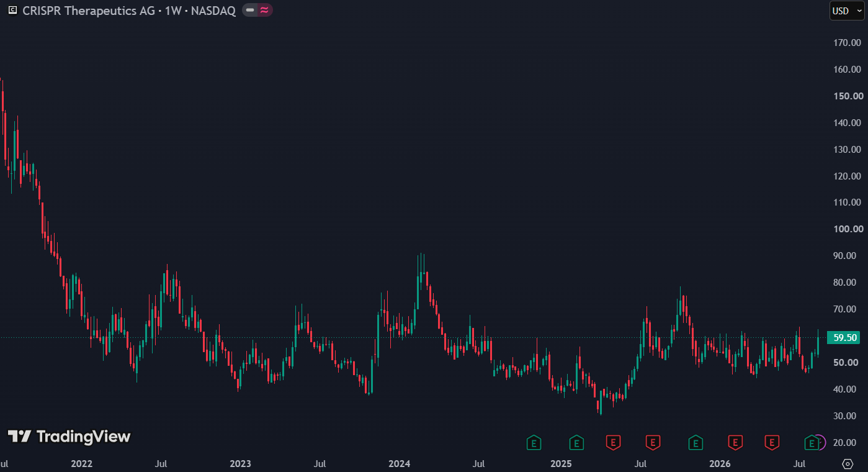Open the red earnings marker after Jul 2025

(653, 443)
